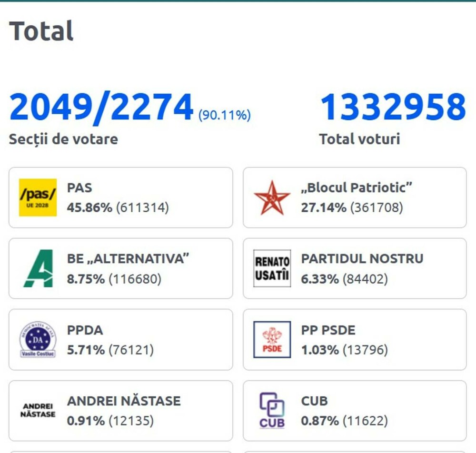The height and width of the screenshot is (453, 476).
Task: Click the Total page heading
Action: [41, 31]
